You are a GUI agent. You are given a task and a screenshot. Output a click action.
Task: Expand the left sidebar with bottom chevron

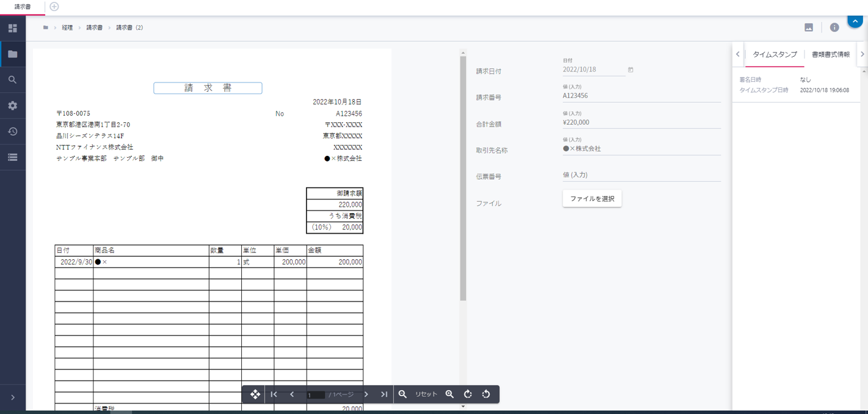tap(12, 397)
